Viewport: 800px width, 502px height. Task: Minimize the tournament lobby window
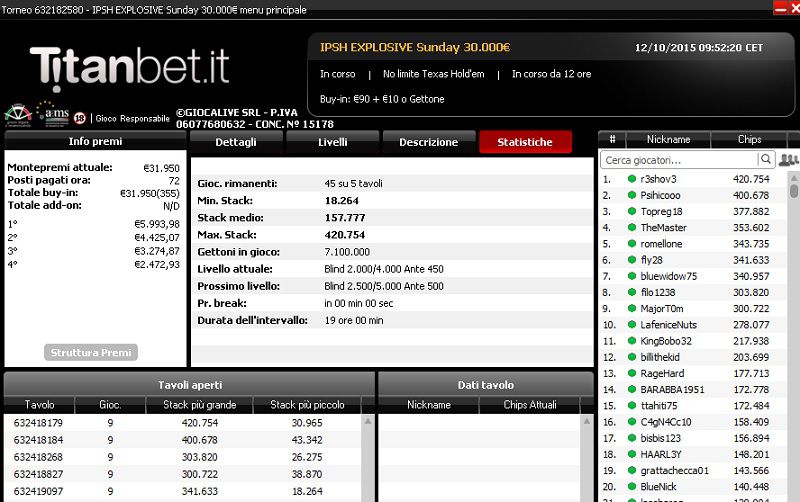780,9
